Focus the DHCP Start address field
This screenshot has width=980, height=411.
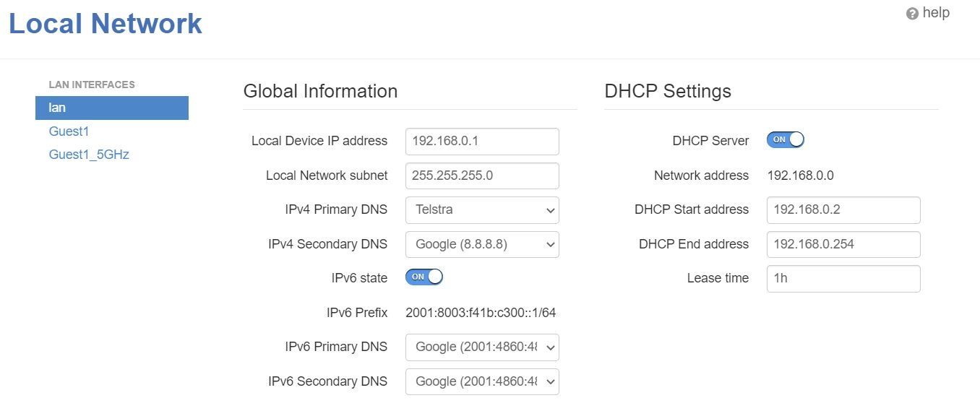tap(843, 210)
